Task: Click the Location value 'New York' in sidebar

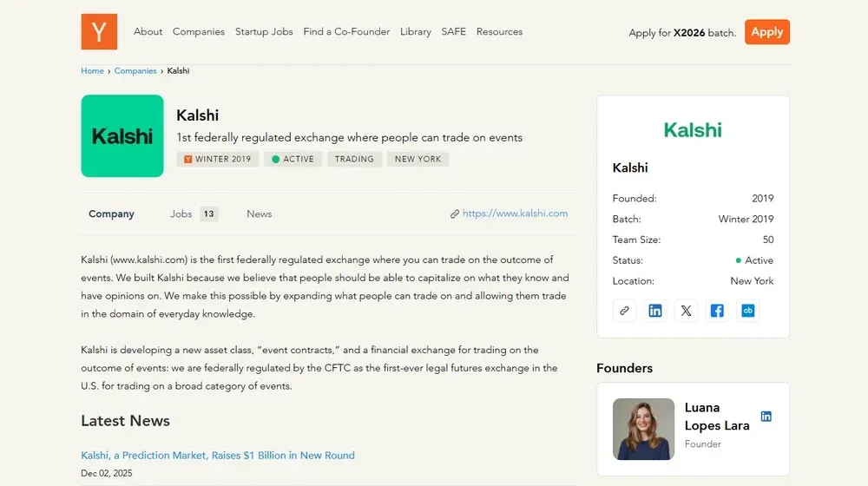Action: tap(752, 281)
